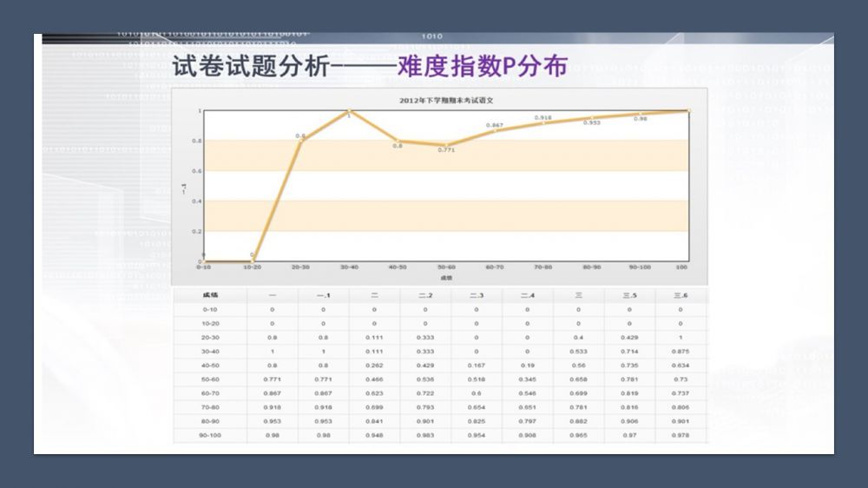Click the 二.3 column header
Screen dimensions: 868x488
477,295
